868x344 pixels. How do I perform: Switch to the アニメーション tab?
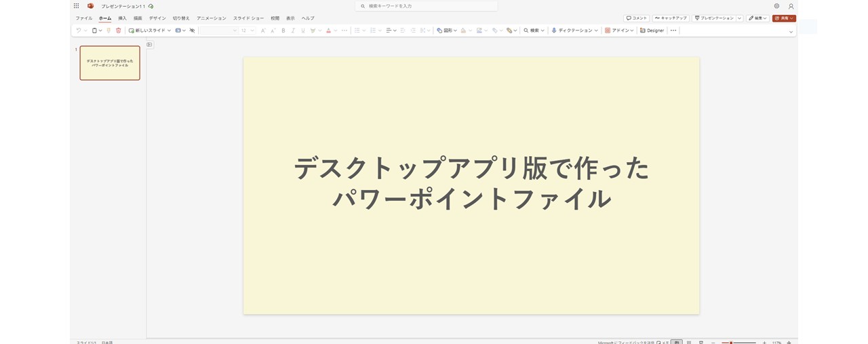click(211, 18)
